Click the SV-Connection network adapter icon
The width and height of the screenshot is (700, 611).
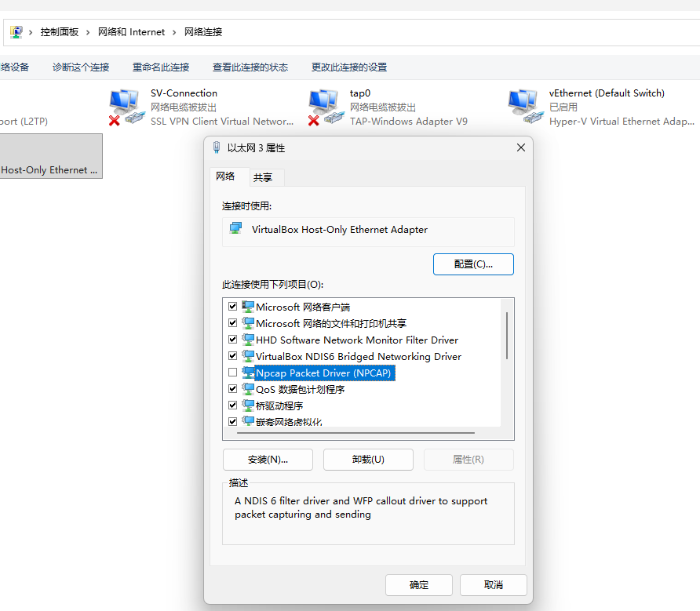coord(126,107)
